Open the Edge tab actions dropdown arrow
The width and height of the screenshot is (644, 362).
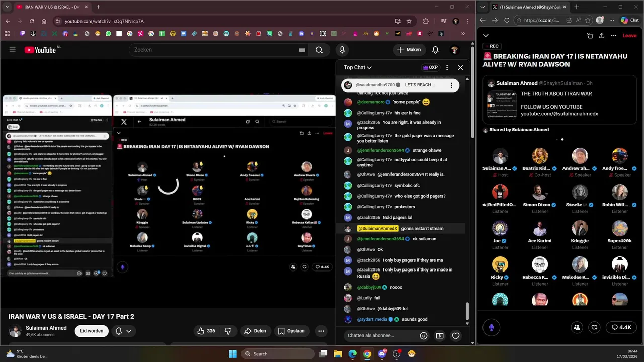tap(483, 7)
